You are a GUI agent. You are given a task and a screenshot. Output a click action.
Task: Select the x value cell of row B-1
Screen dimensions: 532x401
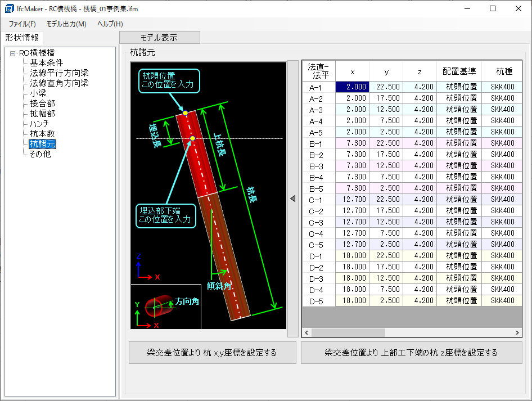[352, 143]
